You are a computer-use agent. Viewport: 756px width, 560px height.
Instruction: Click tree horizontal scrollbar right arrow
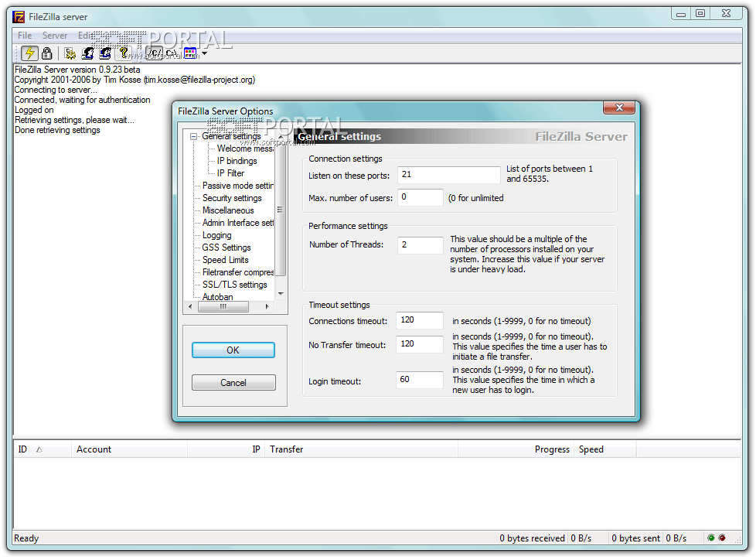pos(267,306)
